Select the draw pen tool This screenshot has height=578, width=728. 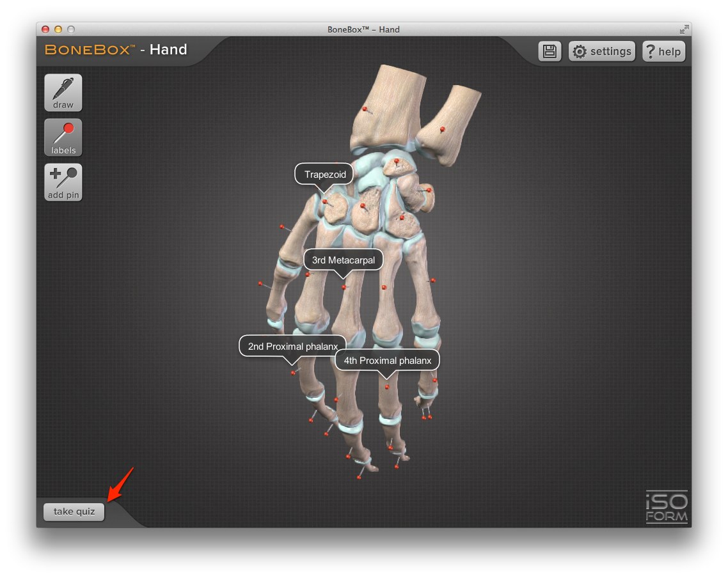coord(63,92)
